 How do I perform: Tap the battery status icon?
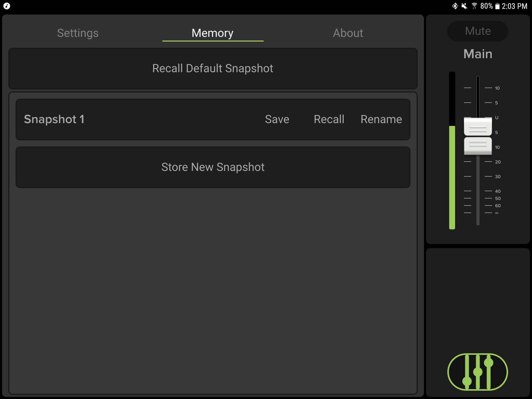pos(497,6)
